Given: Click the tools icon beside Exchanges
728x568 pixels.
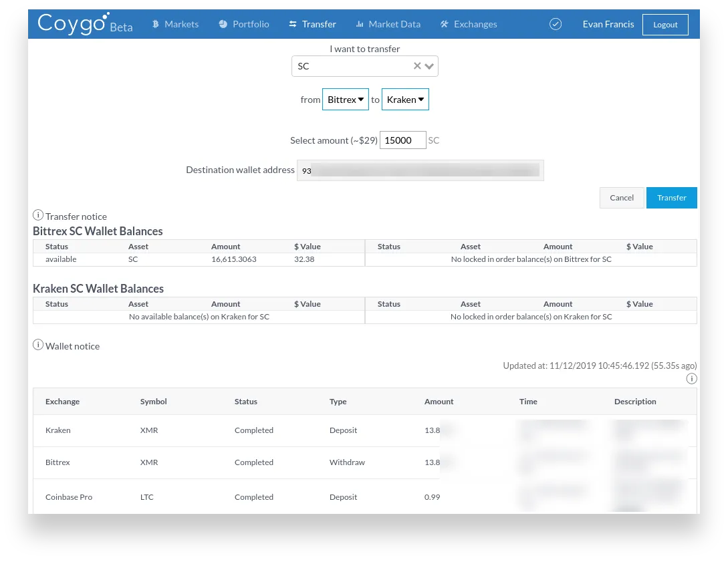Looking at the screenshot, I should (445, 24).
